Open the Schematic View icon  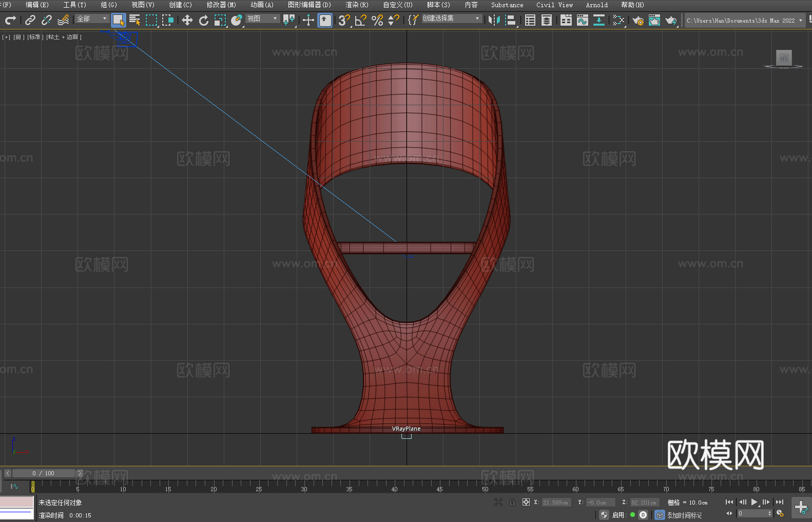[618, 20]
